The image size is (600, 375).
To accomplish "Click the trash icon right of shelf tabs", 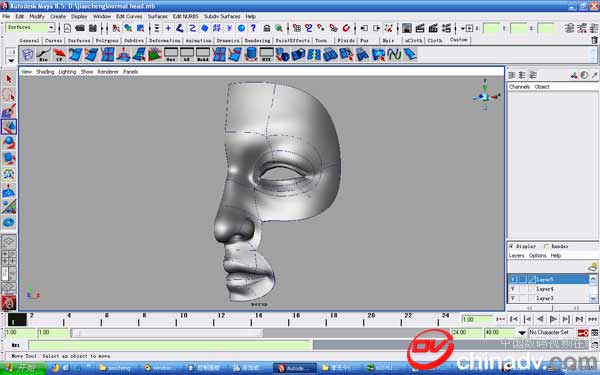I will point(594,40).
